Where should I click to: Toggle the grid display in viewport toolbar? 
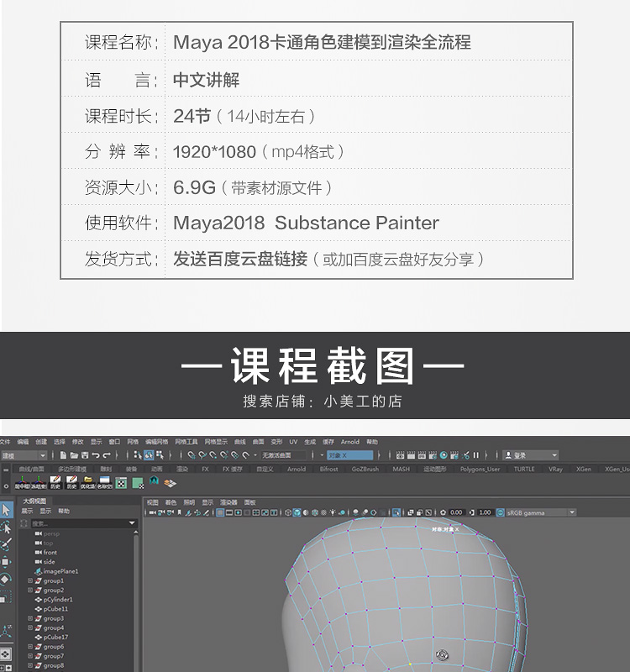220,512
